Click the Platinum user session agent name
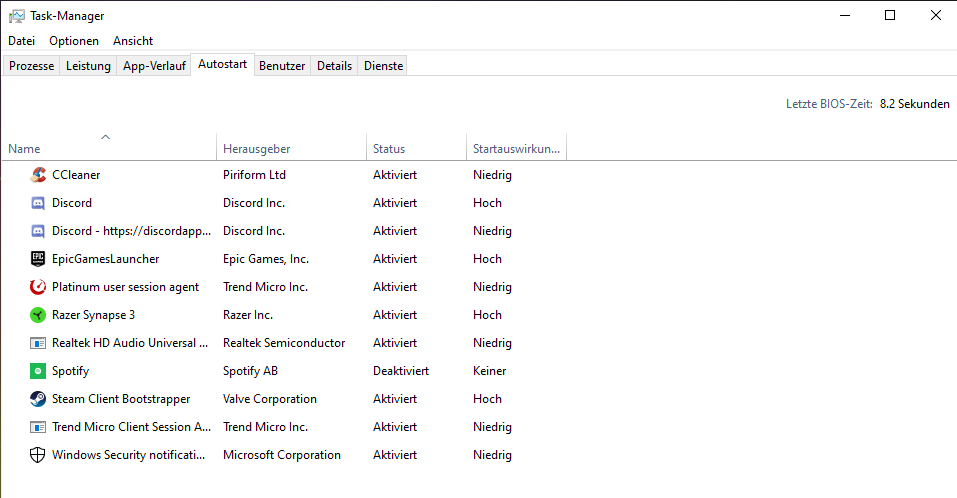The height and width of the screenshot is (498, 957). point(125,287)
